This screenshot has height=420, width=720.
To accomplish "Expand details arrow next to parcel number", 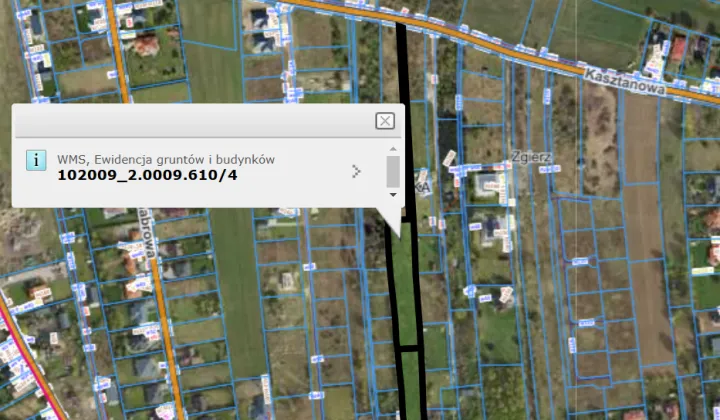I will tap(356, 171).
